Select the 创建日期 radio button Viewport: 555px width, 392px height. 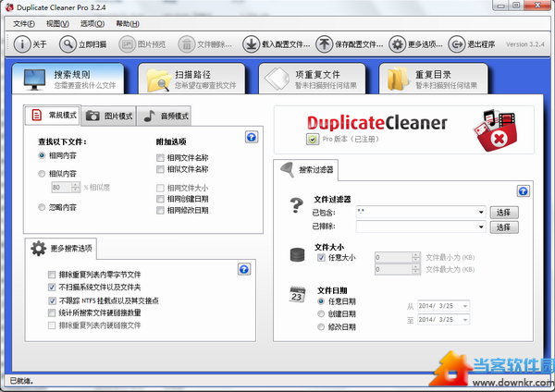(321, 313)
